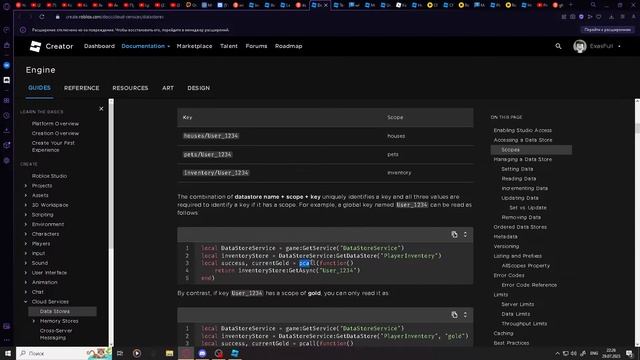640x360 pixels.
Task: Expand the Scripting section
Action: pos(26,215)
